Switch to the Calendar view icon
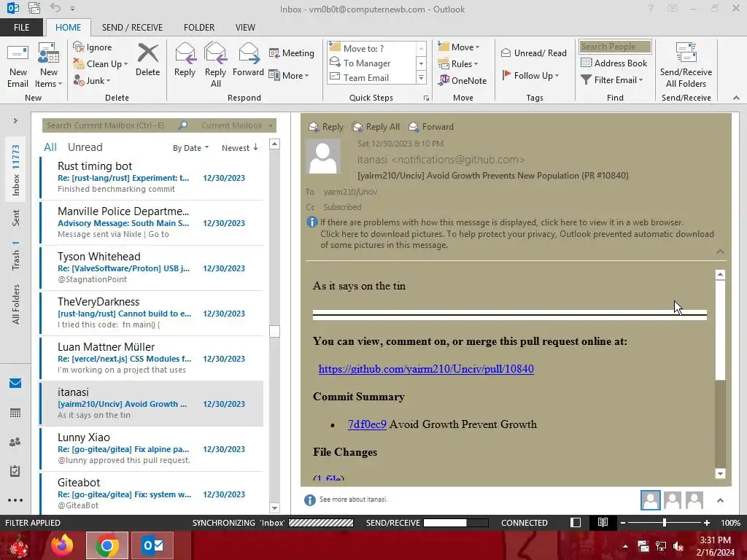This screenshot has height=560, width=747. pyautogui.click(x=15, y=413)
